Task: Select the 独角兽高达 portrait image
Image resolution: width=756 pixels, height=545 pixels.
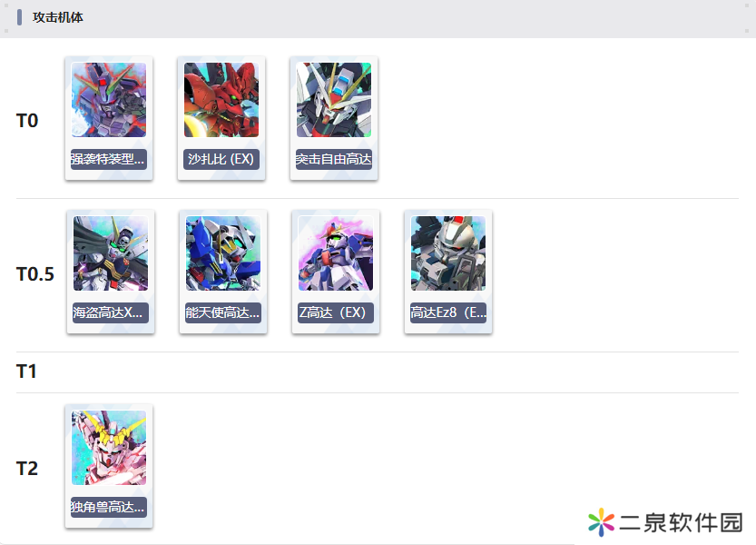Action: click(x=109, y=448)
